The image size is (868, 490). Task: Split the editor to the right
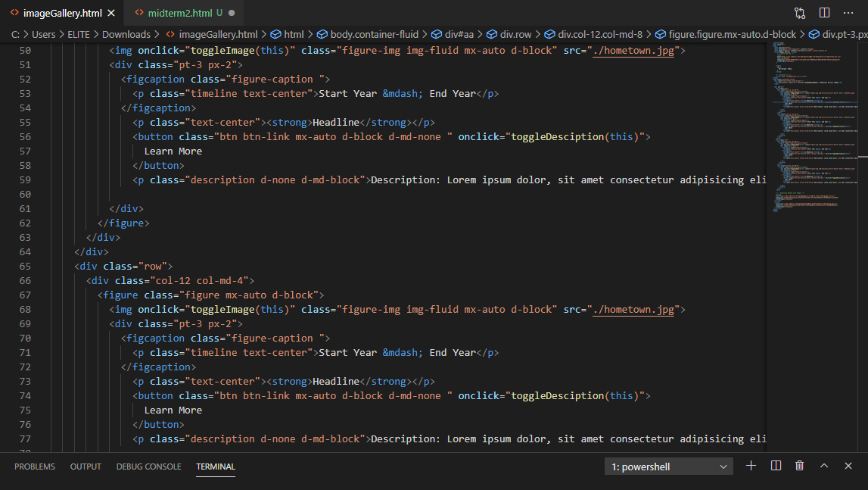[x=824, y=13]
